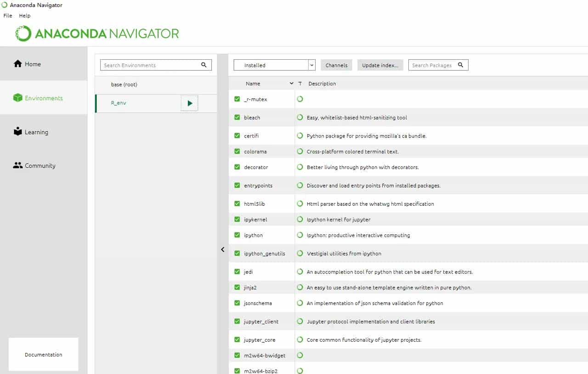Click the Search Environments magnifier icon

tap(204, 65)
